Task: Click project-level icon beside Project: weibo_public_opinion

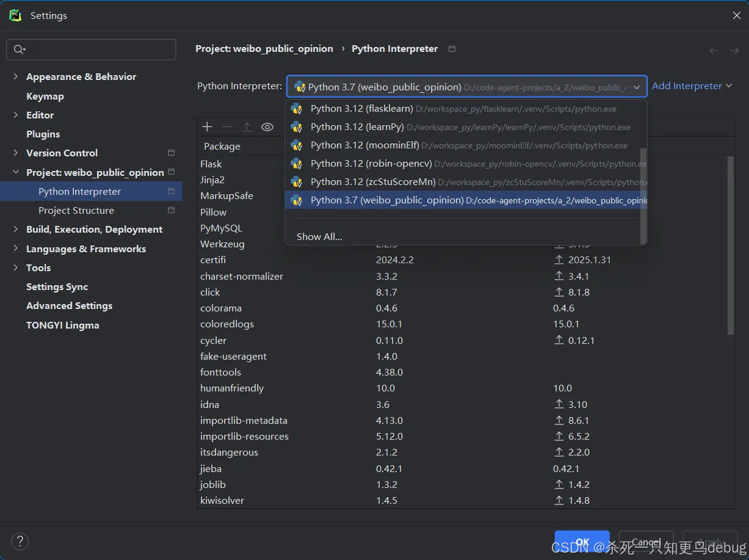Action: pos(171,172)
